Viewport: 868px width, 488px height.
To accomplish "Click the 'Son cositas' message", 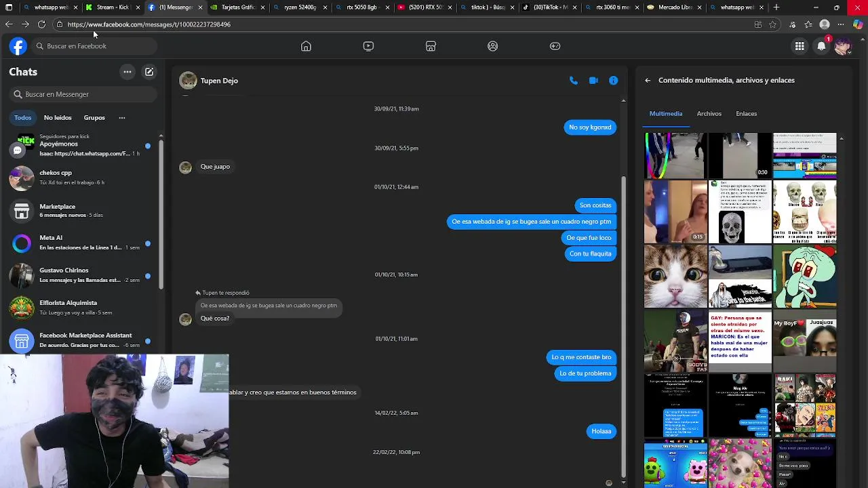I will click(595, 205).
